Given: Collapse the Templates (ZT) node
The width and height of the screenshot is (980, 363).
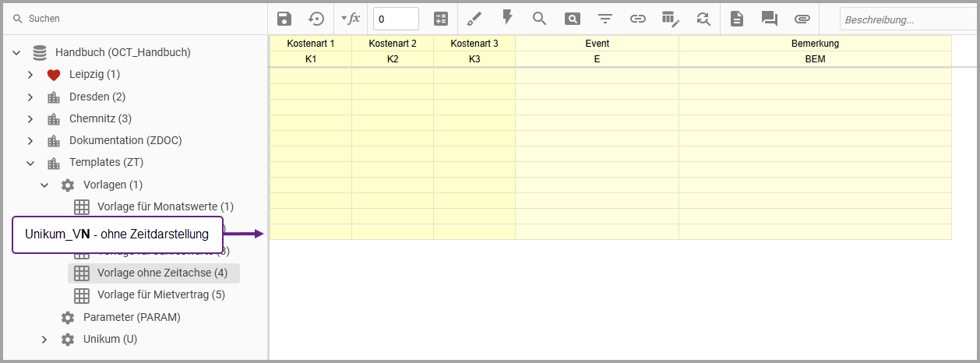Looking at the screenshot, I should 30,164.
